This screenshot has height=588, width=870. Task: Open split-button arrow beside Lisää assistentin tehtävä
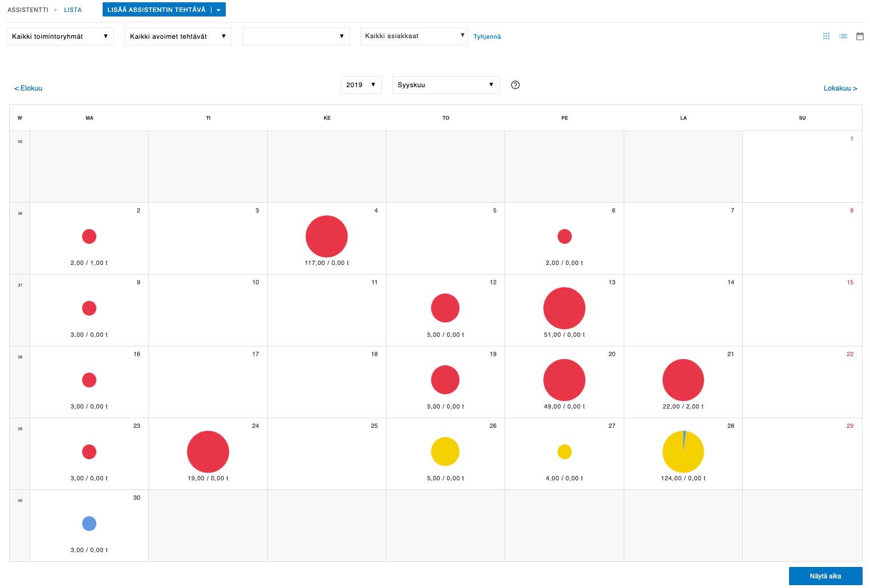pos(218,10)
